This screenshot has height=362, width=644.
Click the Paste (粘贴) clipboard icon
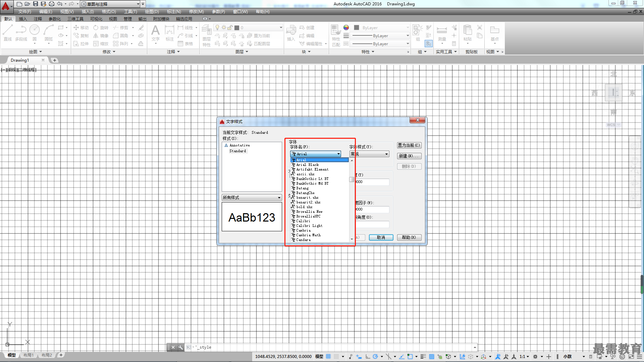(x=467, y=33)
